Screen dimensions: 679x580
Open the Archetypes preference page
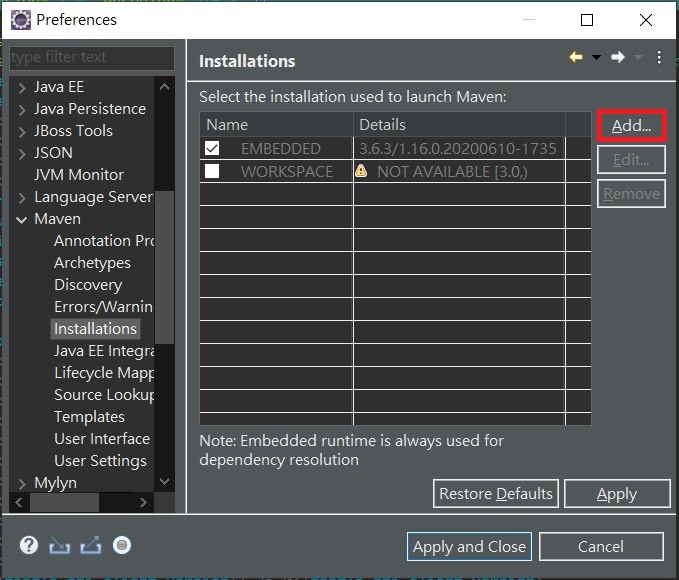[x=92, y=263]
